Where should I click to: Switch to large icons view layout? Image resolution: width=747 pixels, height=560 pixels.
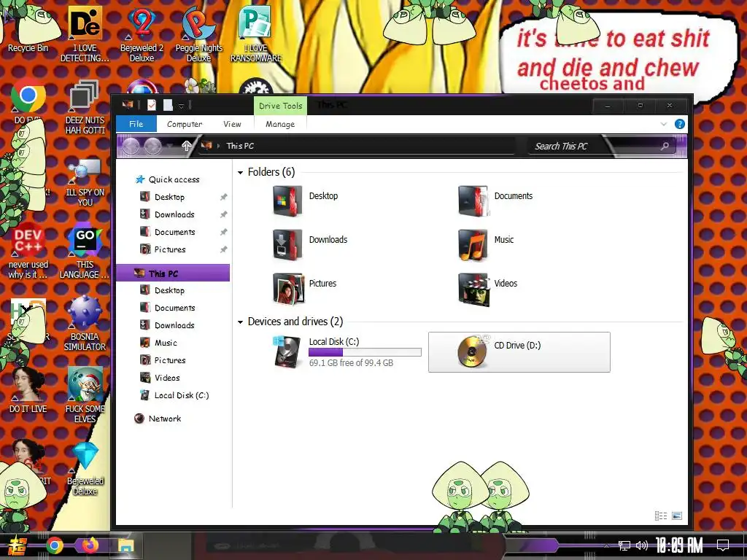[677, 516]
